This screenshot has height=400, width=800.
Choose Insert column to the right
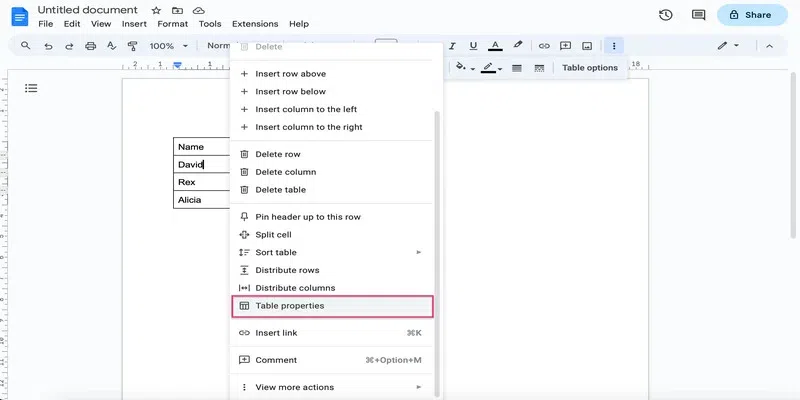(331, 127)
